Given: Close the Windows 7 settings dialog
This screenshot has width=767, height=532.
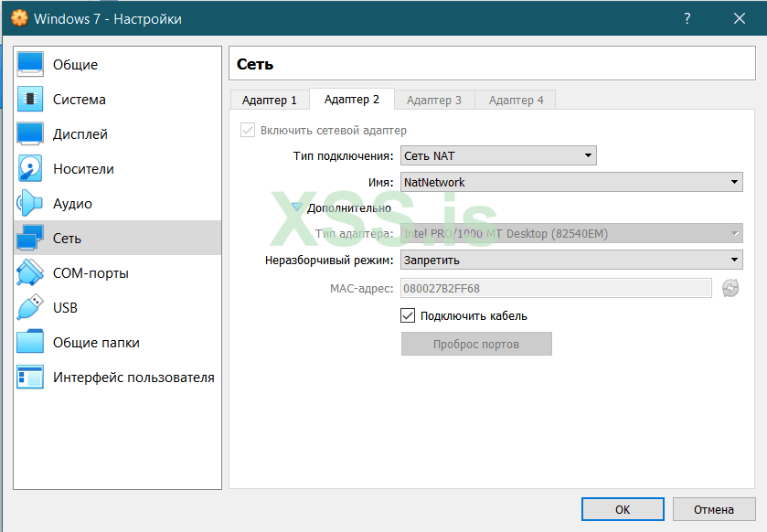Looking at the screenshot, I should pyautogui.click(x=740, y=18).
